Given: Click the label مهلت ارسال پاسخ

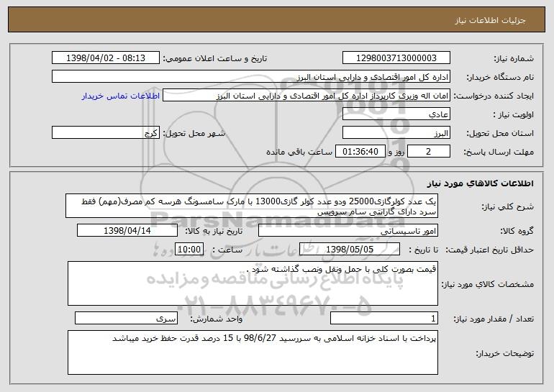Looking at the screenshot, I should 499,152.
